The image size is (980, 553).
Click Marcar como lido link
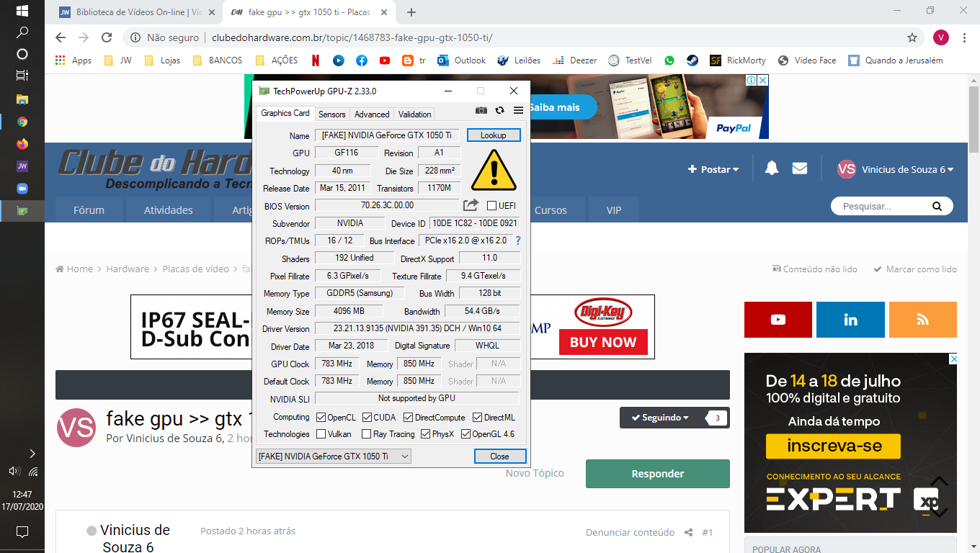pos(915,269)
